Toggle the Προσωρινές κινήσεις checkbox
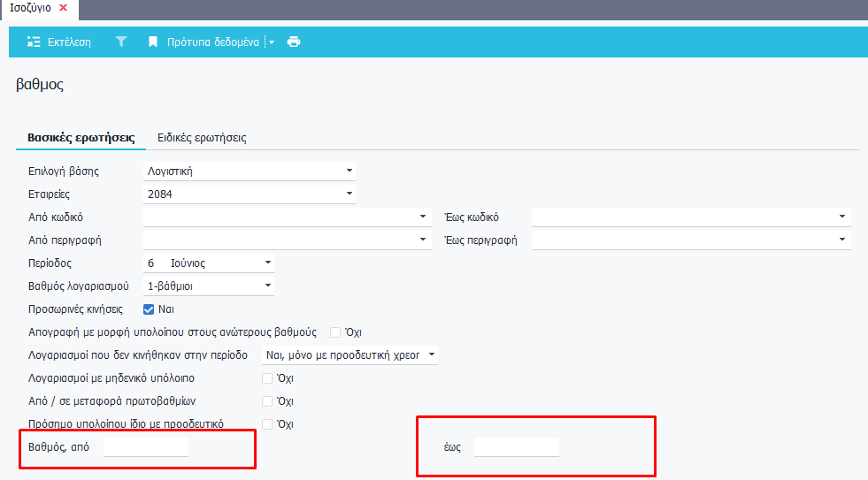The height and width of the screenshot is (480, 868). [x=149, y=309]
